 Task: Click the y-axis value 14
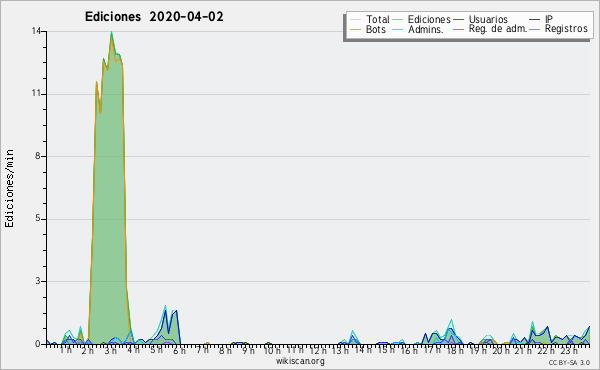pyautogui.click(x=36, y=31)
